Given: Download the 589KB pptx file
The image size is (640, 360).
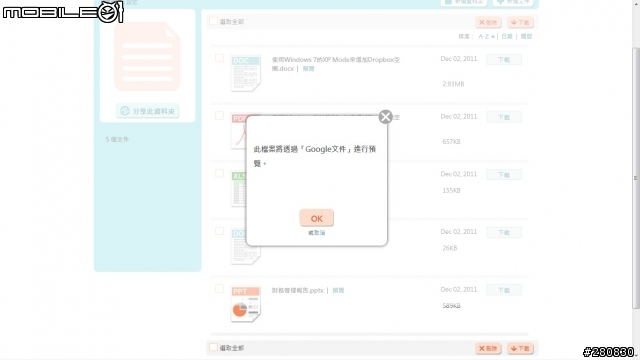Looking at the screenshot, I should tap(504, 290).
